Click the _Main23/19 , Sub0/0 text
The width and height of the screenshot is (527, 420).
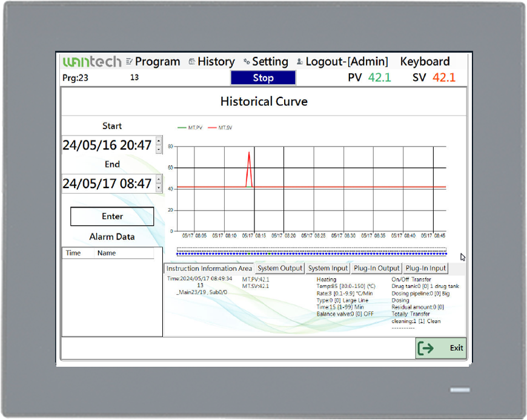point(202,292)
